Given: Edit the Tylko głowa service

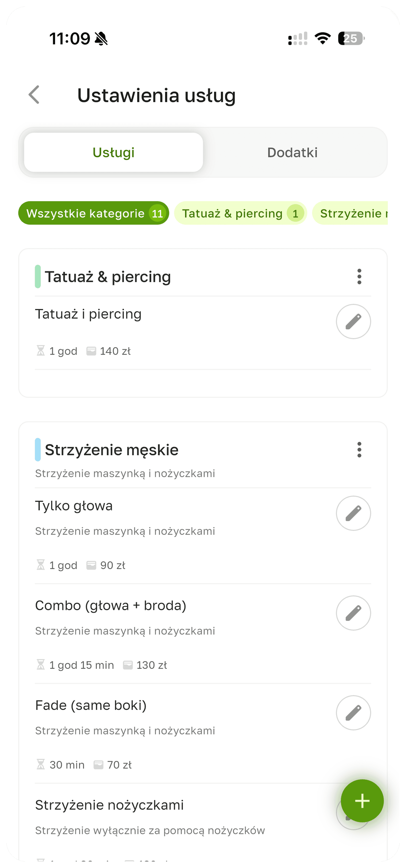Looking at the screenshot, I should click(353, 513).
